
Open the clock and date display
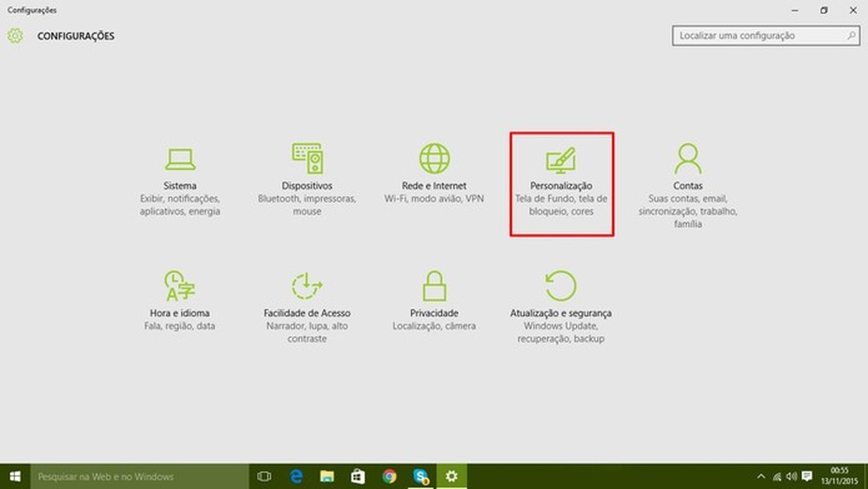840,477
